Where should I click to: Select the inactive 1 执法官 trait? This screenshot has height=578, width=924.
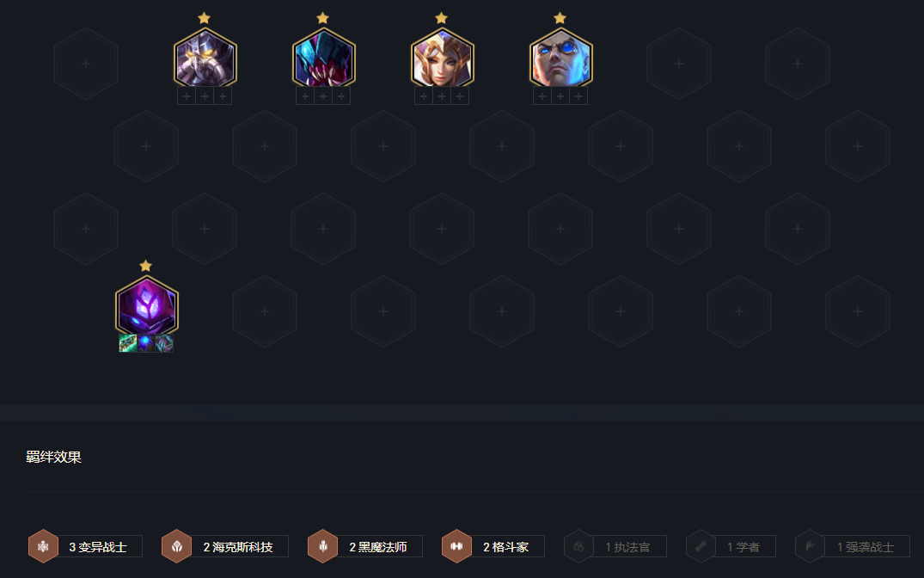[615, 547]
